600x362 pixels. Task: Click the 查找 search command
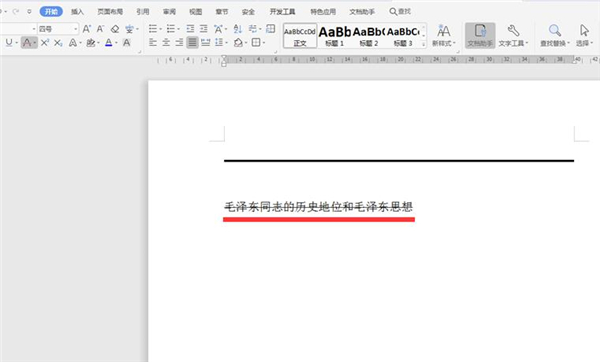coord(400,12)
